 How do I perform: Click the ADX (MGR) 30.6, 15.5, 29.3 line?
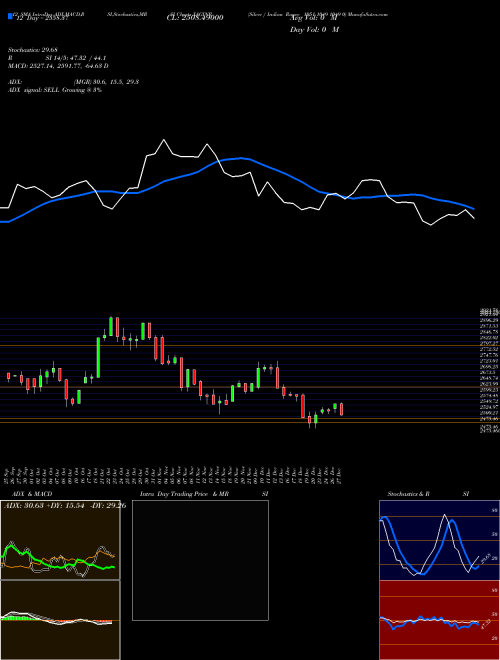pyautogui.click(x=73, y=82)
